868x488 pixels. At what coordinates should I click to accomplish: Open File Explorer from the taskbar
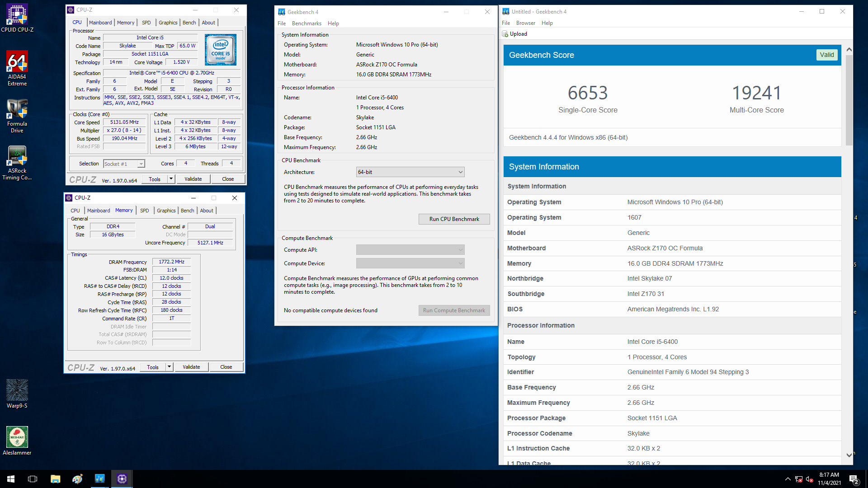tap(55, 479)
